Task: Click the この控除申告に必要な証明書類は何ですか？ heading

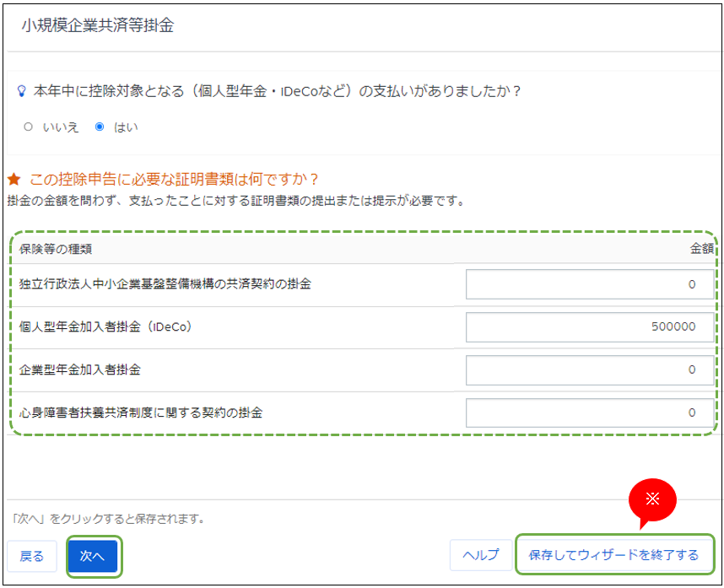Action: tap(174, 179)
